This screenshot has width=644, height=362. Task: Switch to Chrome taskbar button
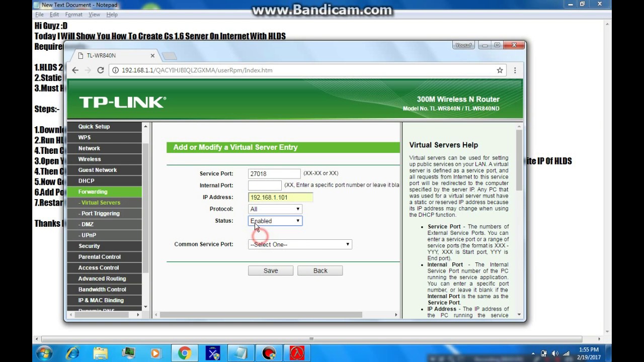185,353
